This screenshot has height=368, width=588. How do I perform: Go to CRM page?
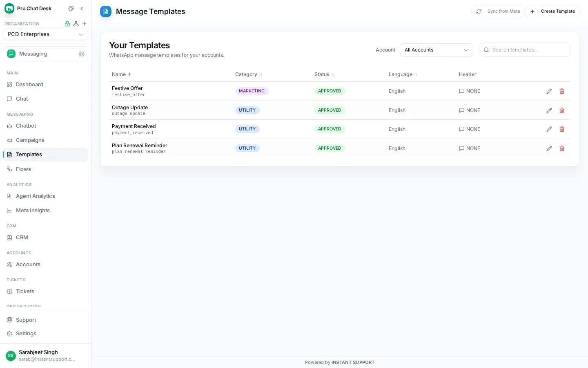tap(45, 238)
